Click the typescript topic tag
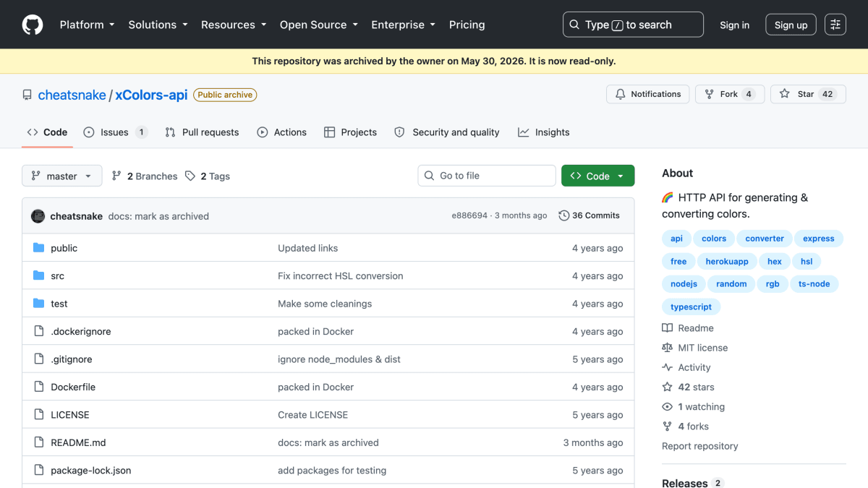 tap(692, 307)
